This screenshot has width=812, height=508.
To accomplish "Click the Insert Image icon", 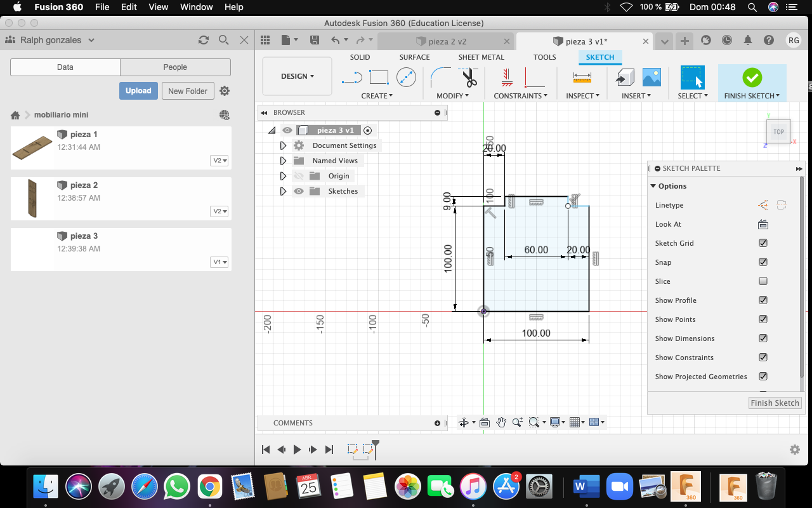I will click(652, 77).
